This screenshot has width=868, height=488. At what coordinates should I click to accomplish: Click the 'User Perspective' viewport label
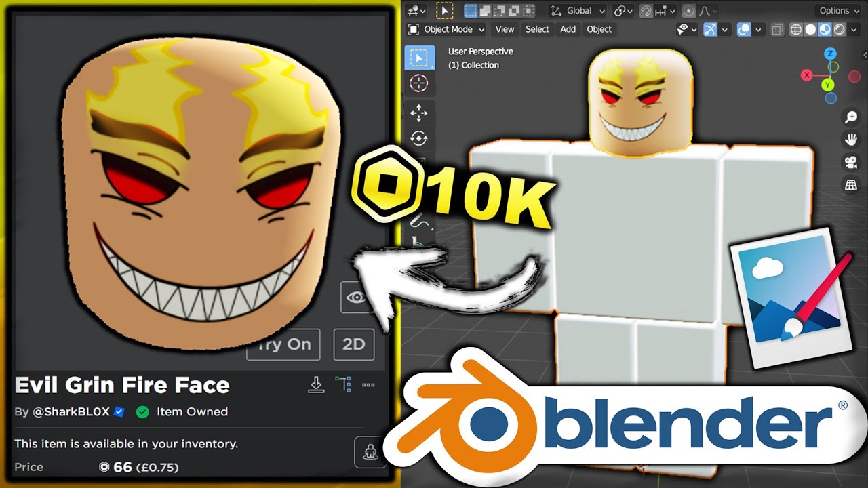[x=481, y=52]
